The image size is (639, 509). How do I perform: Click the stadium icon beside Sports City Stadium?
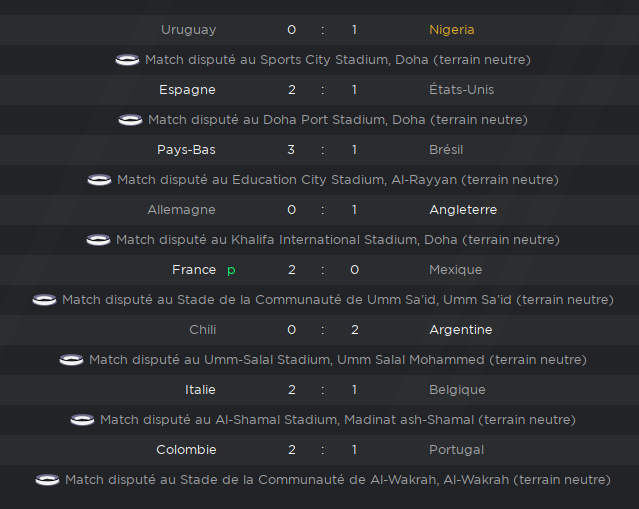pyautogui.click(x=127, y=60)
